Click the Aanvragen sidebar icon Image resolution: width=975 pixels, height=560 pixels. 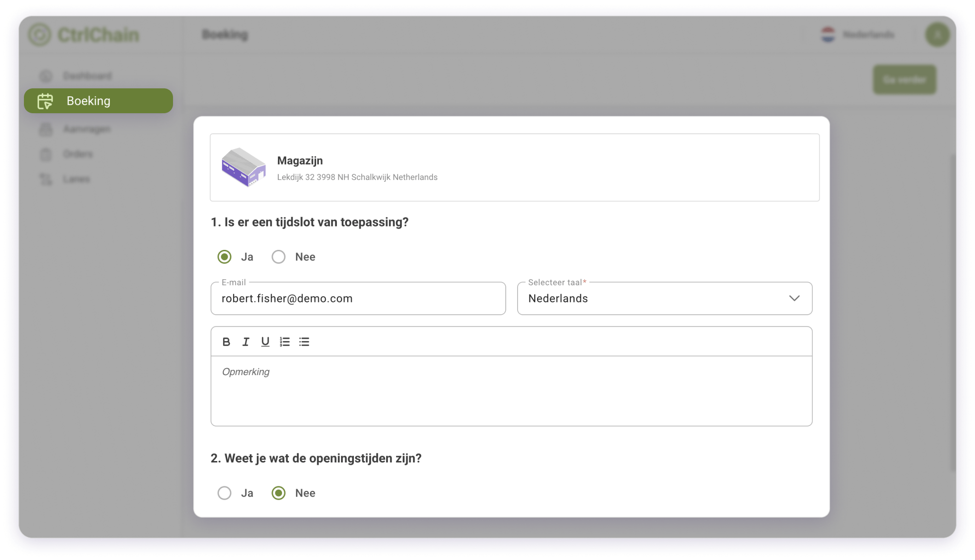click(x=46, y=129)
